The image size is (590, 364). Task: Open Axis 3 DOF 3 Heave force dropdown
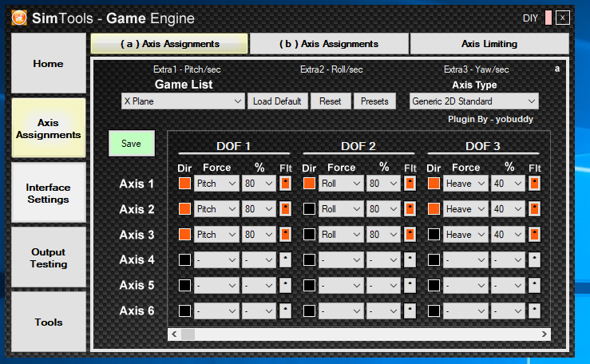465,235
